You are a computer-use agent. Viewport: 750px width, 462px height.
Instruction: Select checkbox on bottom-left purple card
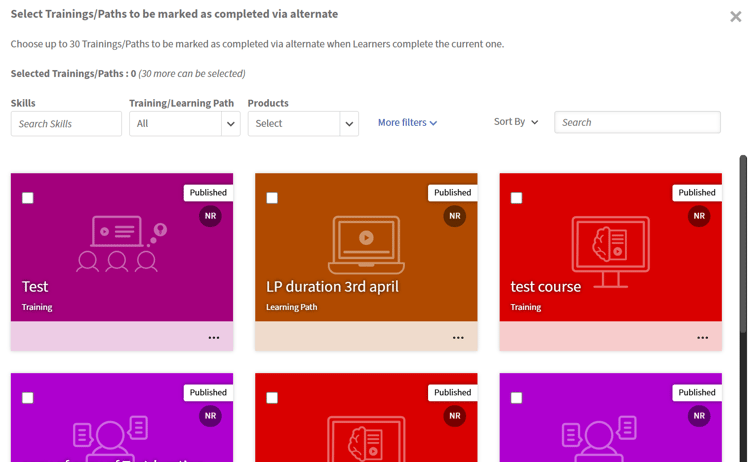point(28,398)
